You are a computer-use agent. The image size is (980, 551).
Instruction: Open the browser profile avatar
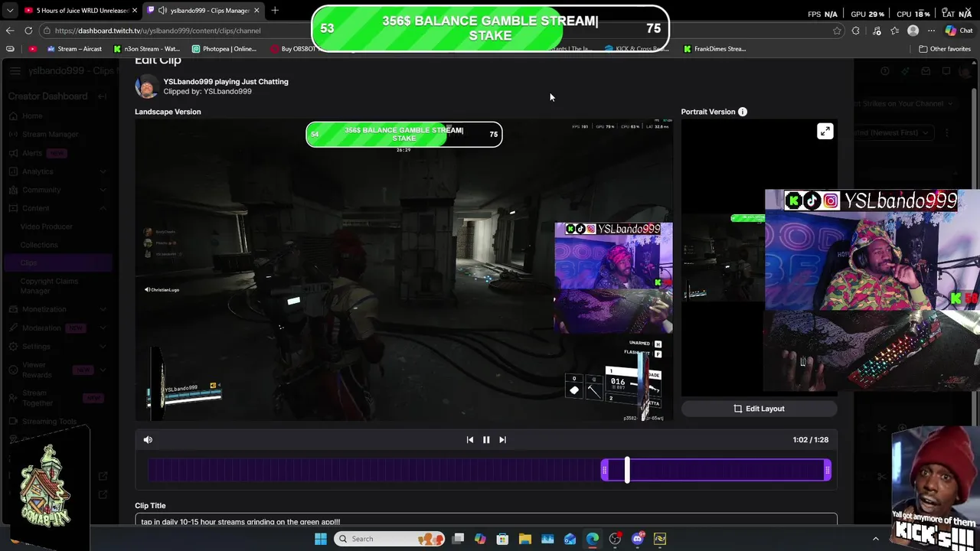(x=913, y=31)
